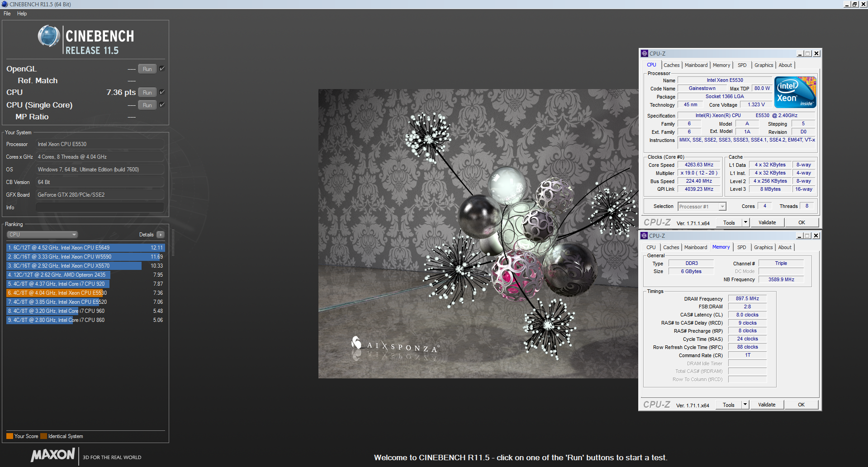Minimize the Cinebench main window

pyautogui.click(x=847, y=4)
